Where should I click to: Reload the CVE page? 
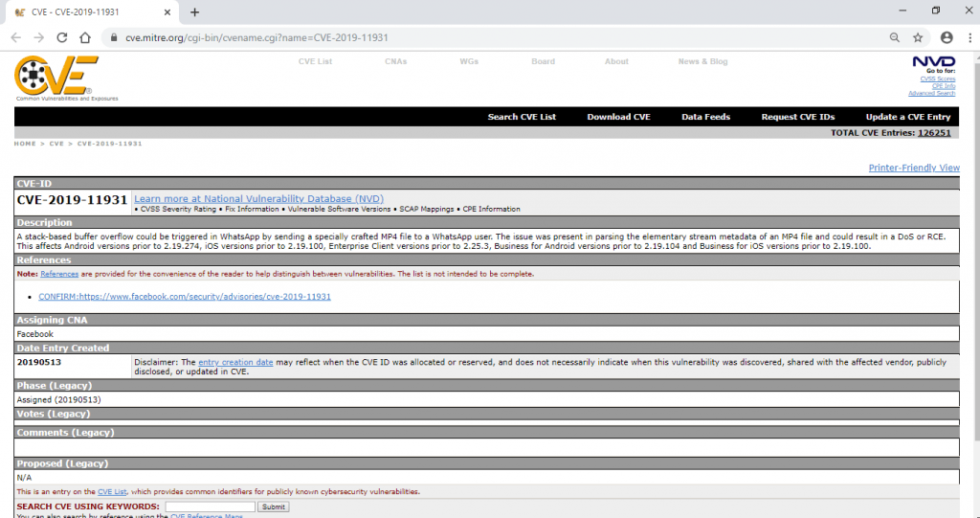[62, 37]
